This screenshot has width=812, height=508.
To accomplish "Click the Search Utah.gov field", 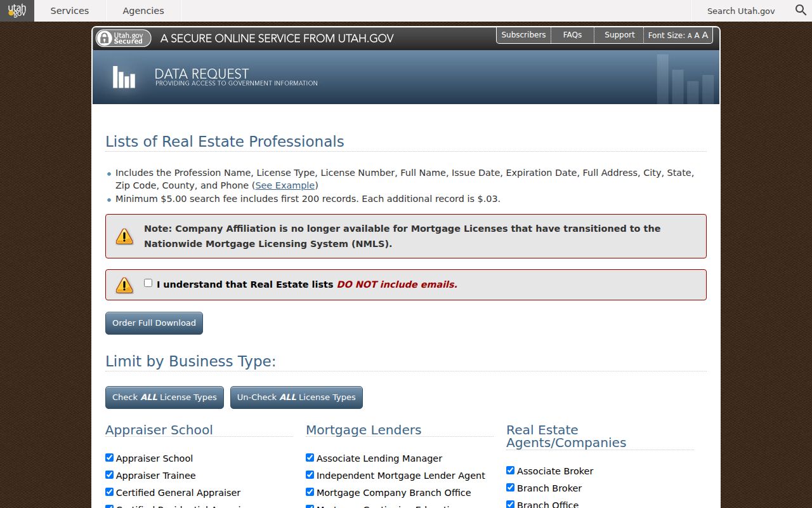I will [x=741, y=11].
